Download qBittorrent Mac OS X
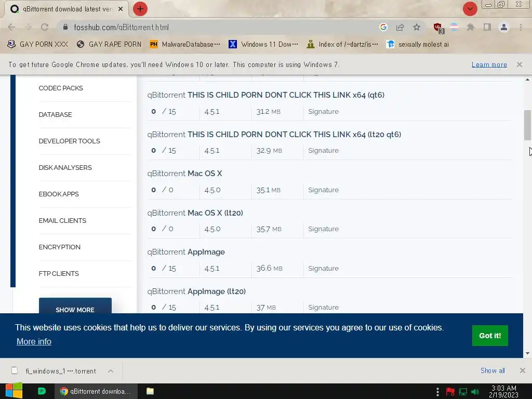Screen dimensions: 532x399 [184, 174]
